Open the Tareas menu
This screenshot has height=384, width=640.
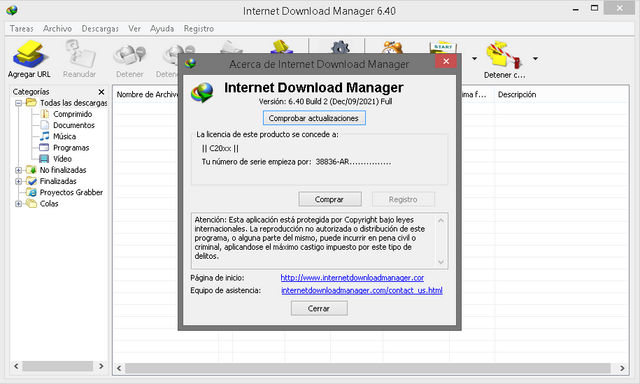[x=22, y=29]
